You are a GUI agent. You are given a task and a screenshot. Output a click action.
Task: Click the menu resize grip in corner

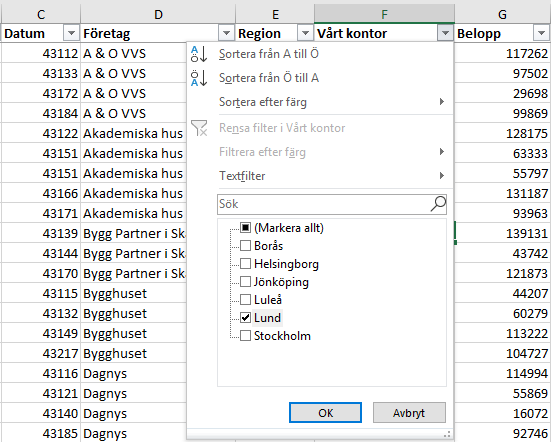coord(447,435)
